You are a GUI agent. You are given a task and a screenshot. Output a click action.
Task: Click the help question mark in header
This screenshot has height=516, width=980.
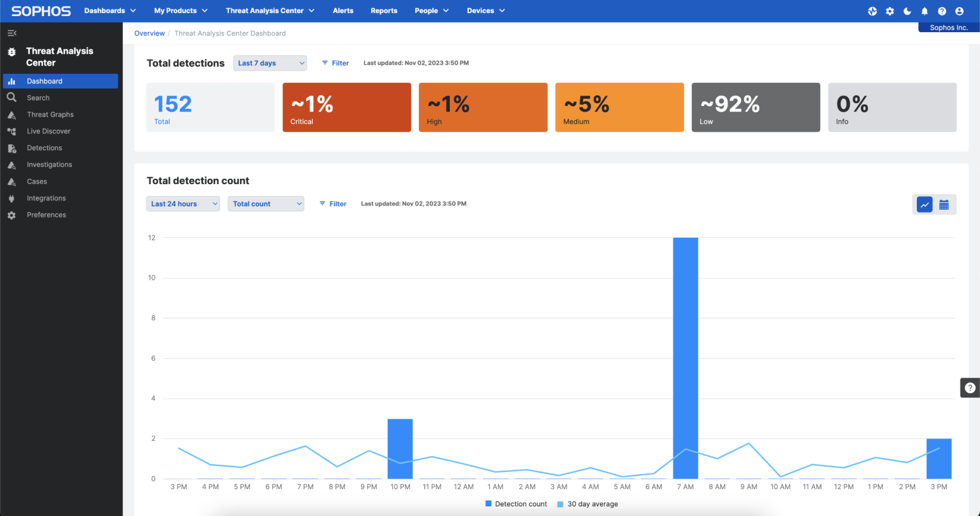(942, 11)
